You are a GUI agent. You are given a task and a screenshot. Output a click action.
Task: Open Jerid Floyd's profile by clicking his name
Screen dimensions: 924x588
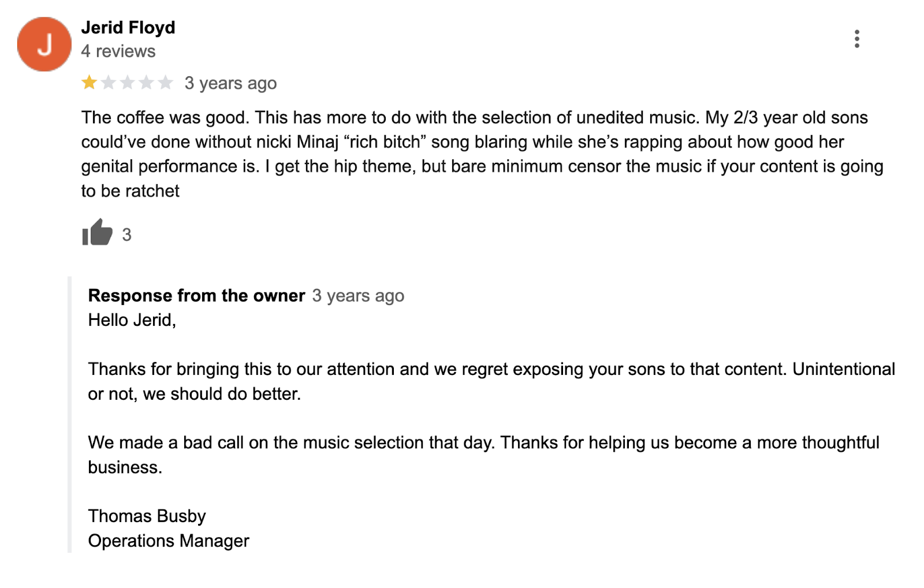pos(128,27)
